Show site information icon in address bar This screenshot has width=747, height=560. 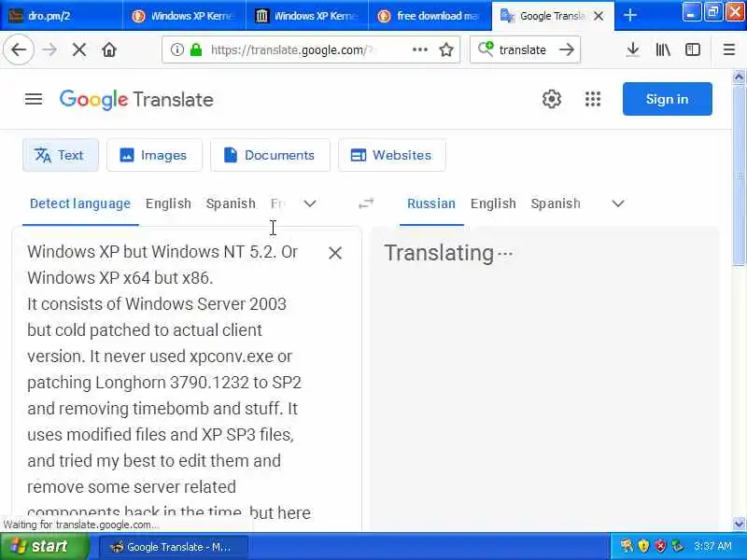176,49
